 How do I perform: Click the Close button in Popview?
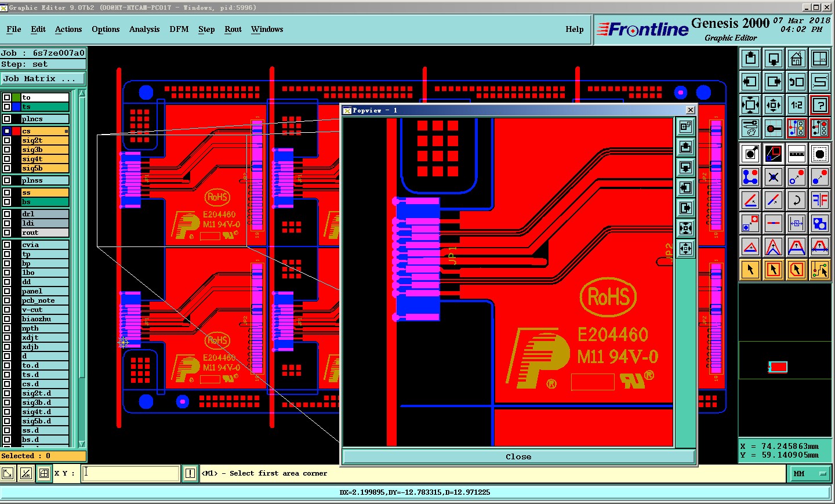pos(518,456)
